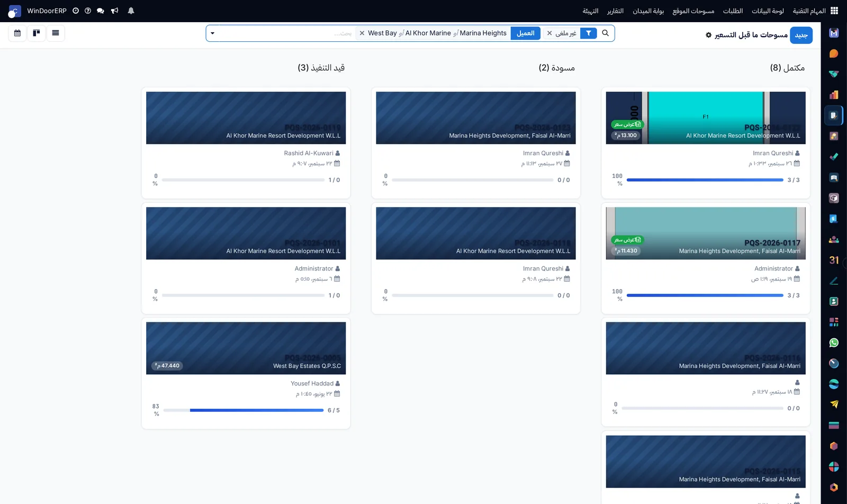Open the Calendar app icon showing 31
The height and width of the screenshot is (504, 847).
pos(834,260)
